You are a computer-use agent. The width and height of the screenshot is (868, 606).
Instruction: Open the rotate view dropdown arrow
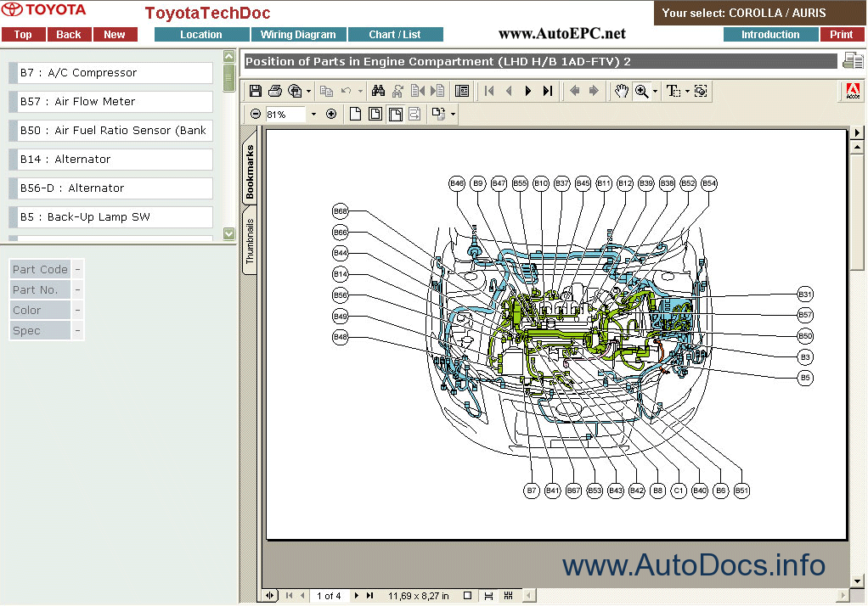click(453, 115)
